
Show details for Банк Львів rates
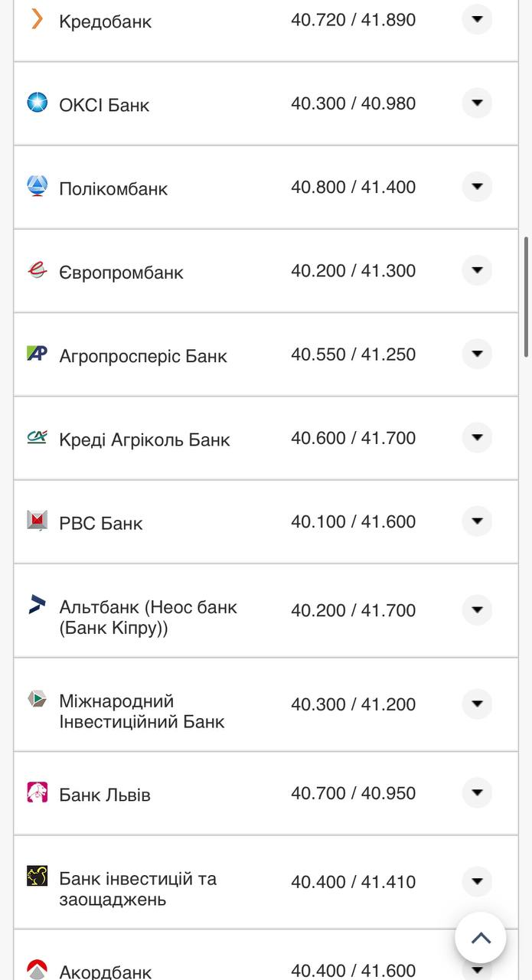coord(477,792)
